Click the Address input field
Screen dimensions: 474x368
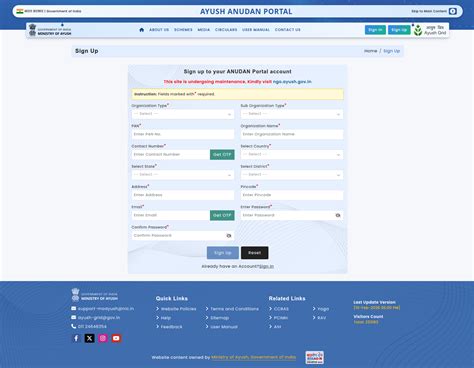183,195
